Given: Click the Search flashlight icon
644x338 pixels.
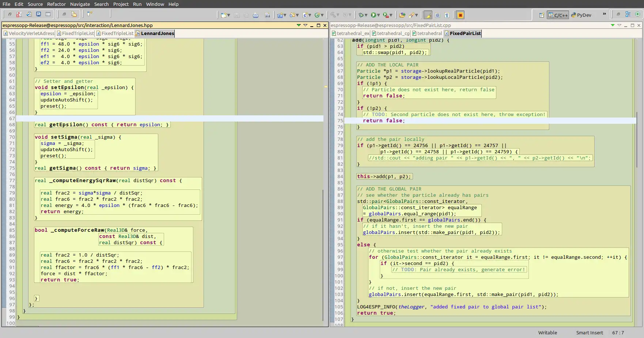Looking at the screenshot, I should pyautogui.click(x=412, y=15).
